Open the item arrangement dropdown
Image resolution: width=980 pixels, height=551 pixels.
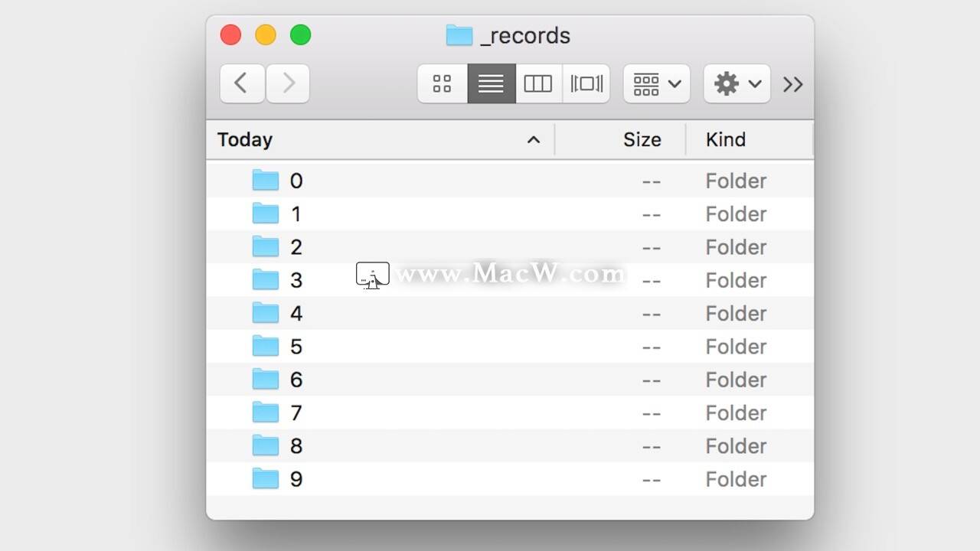point(657,83)
